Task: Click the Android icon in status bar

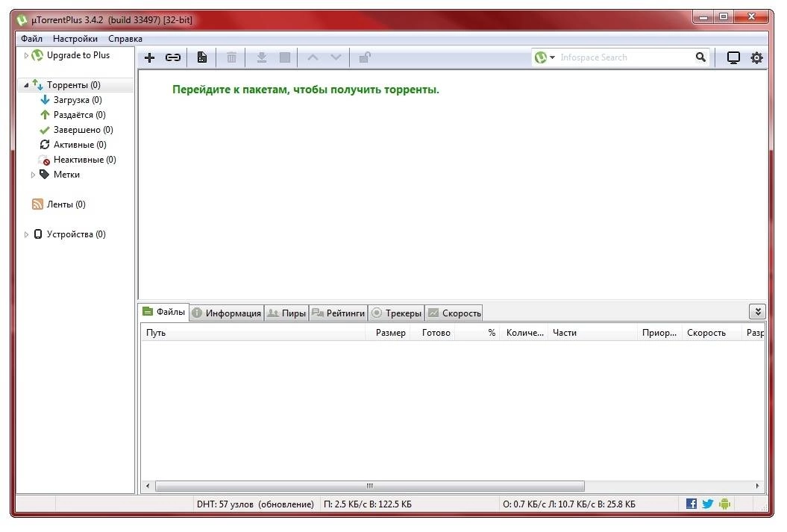Action: 724,504
